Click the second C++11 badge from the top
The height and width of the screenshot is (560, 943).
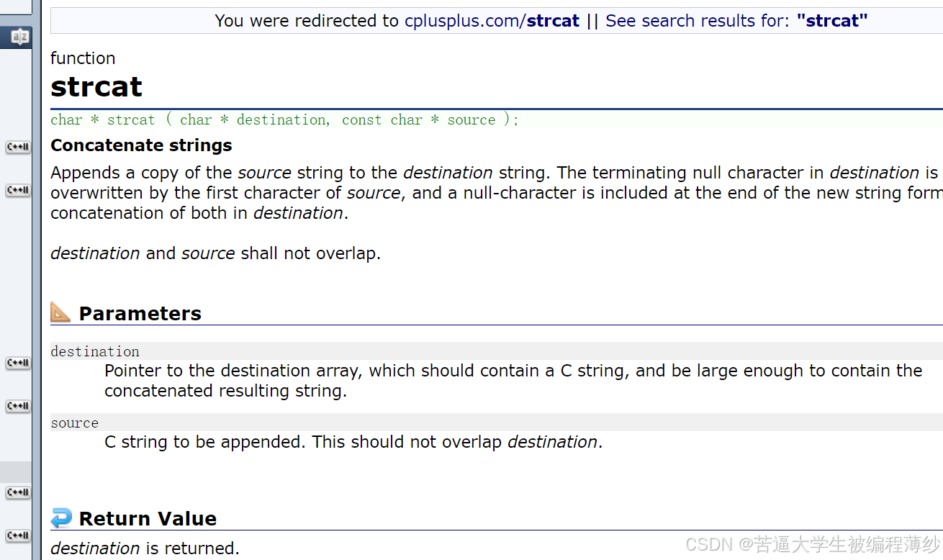click(18, 190)
